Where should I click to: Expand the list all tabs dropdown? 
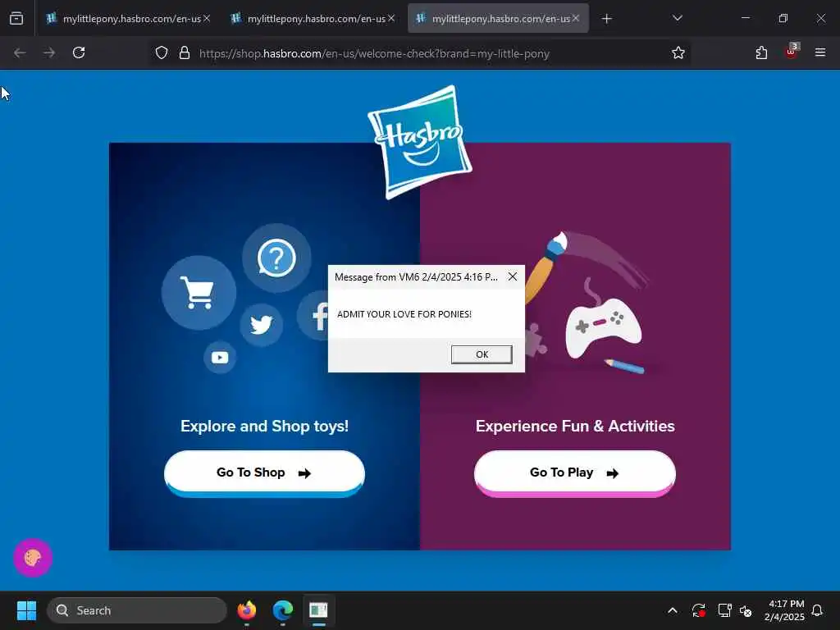point(677,18)
